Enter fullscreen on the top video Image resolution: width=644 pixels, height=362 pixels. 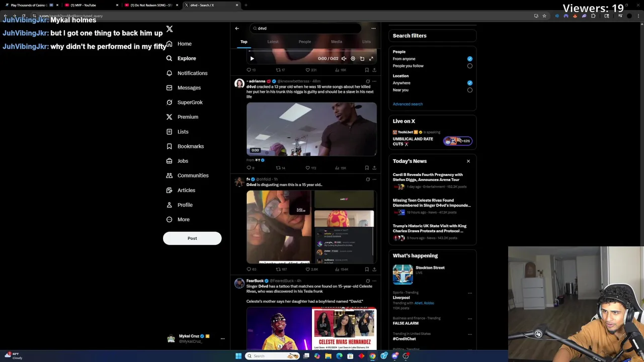tap(371, 58)
